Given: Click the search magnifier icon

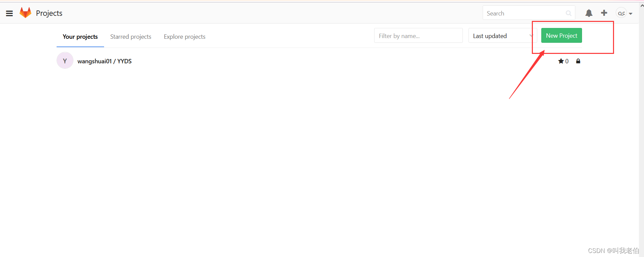Looking at the screenshot, I should click(569, 13).
